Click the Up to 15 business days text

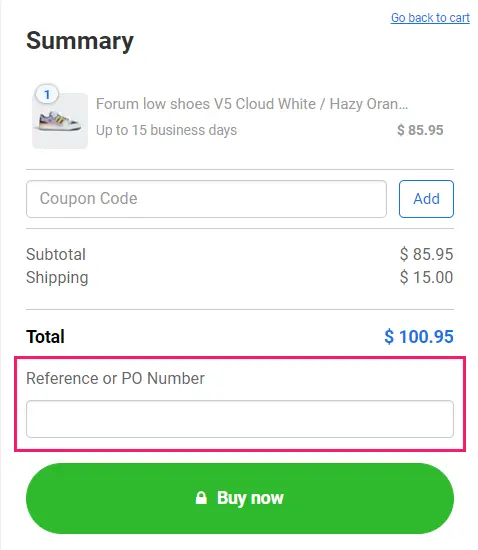pos(167,130)
